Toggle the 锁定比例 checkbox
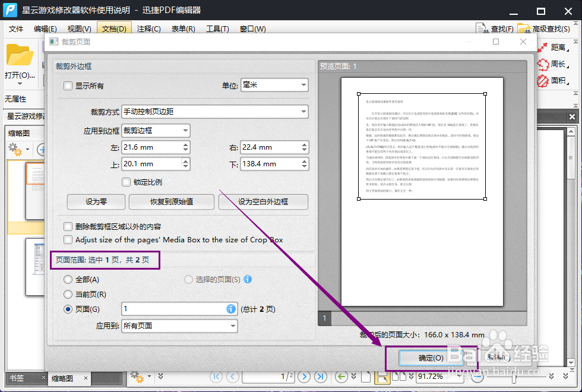 click(x=126, y=182)
